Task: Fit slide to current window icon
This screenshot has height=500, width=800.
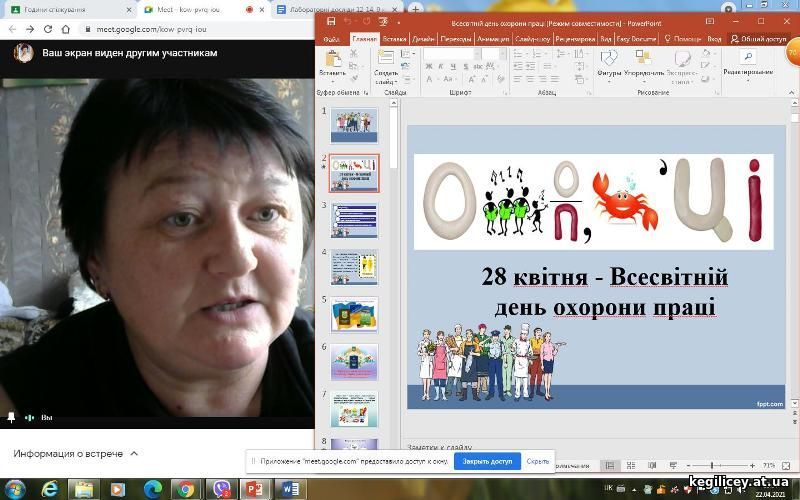Action: pos(786,466)
